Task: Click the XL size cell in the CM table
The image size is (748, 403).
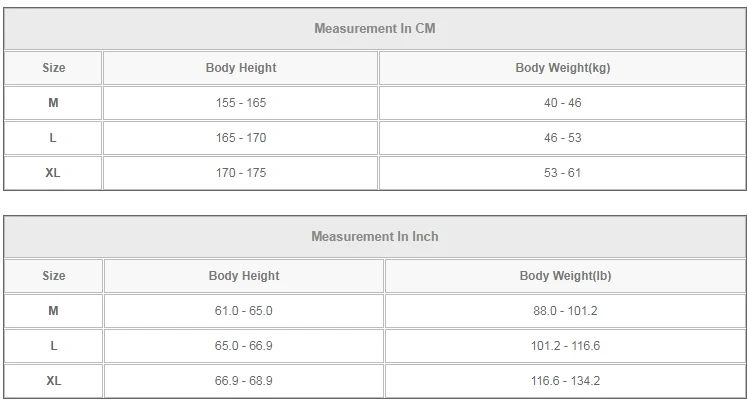Action: pos(53,173)
